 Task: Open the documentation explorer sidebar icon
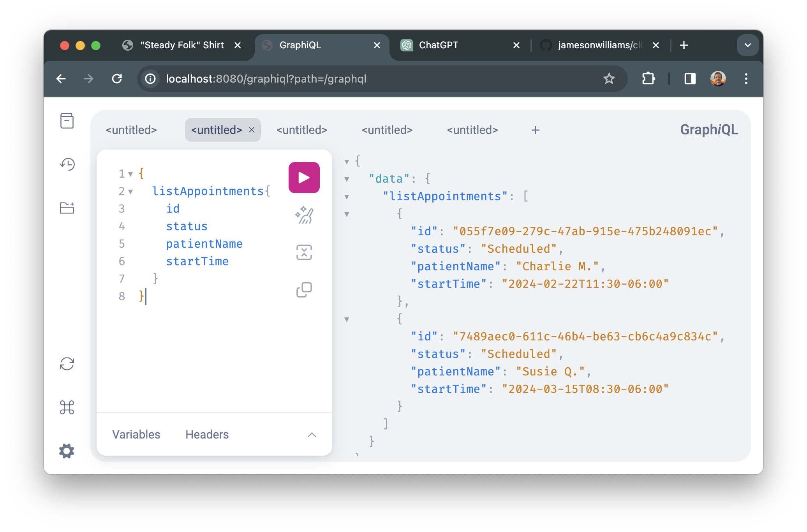pyautogui.click(x=67, y=121)
